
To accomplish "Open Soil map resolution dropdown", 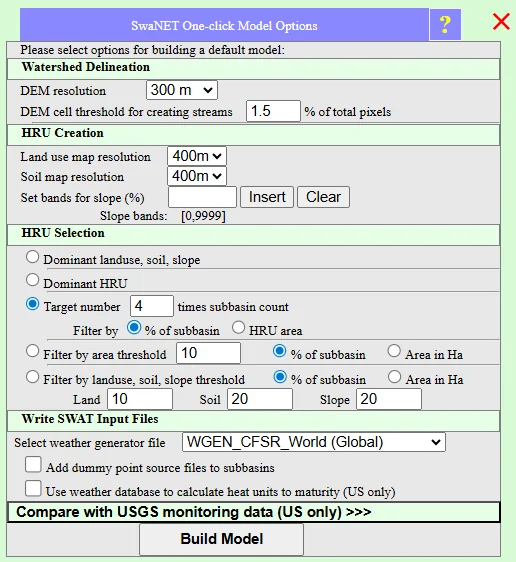I will (x=197, y=176).
